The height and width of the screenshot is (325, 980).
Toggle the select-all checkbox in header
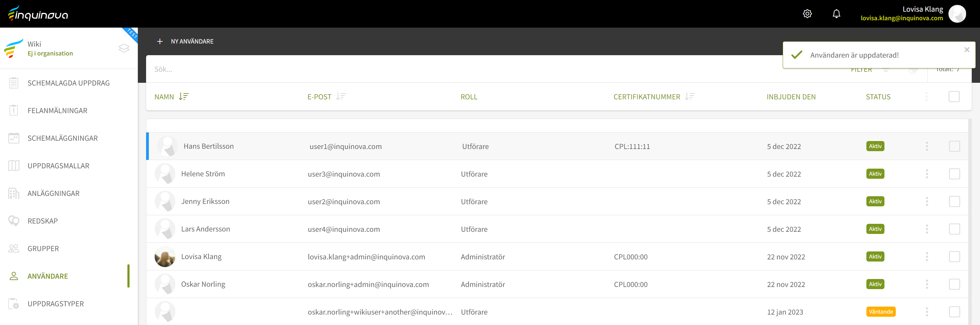[954, 97]
